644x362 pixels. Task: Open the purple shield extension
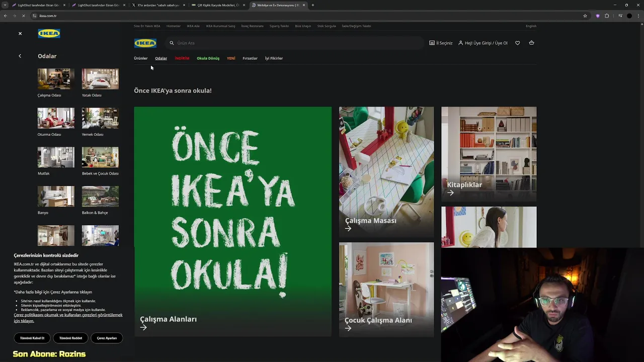click(x=598, y=16)
